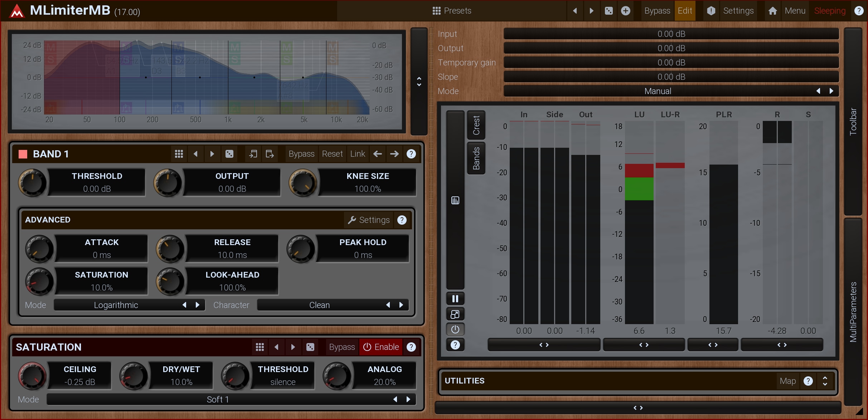Screen dimensions: 868x420
Task: Click the Band 1 paste icon
Action: point(270,154)
